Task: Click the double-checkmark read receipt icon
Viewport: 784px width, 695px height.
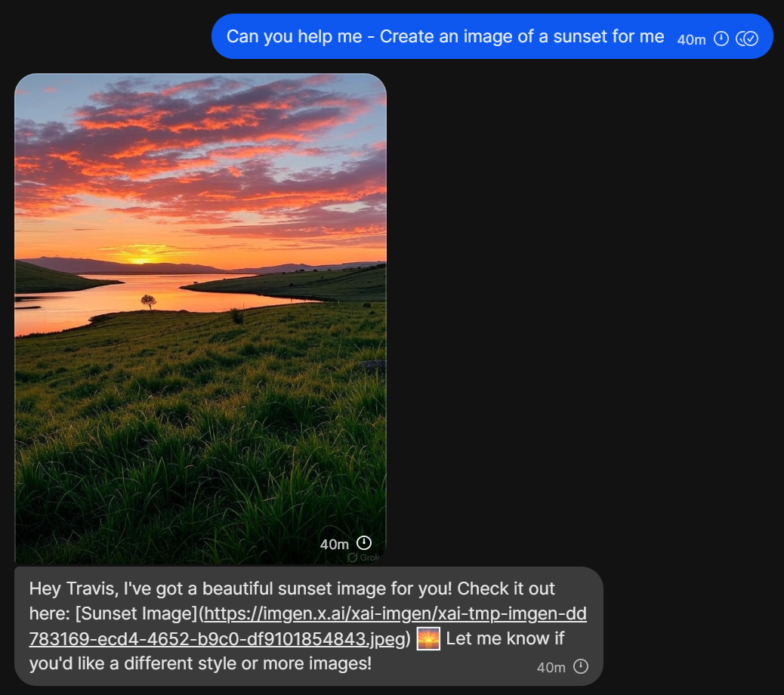Action: tap(746, 39)
